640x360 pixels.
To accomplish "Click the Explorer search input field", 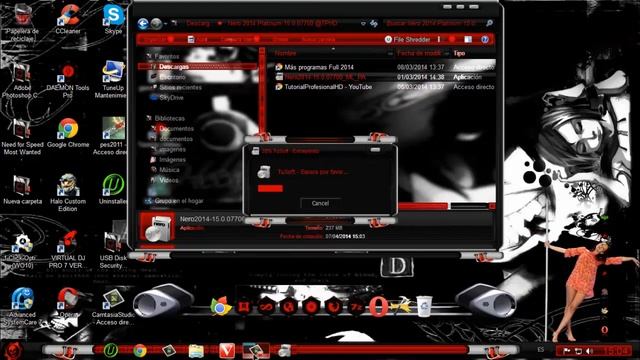I will click(434, 24).
